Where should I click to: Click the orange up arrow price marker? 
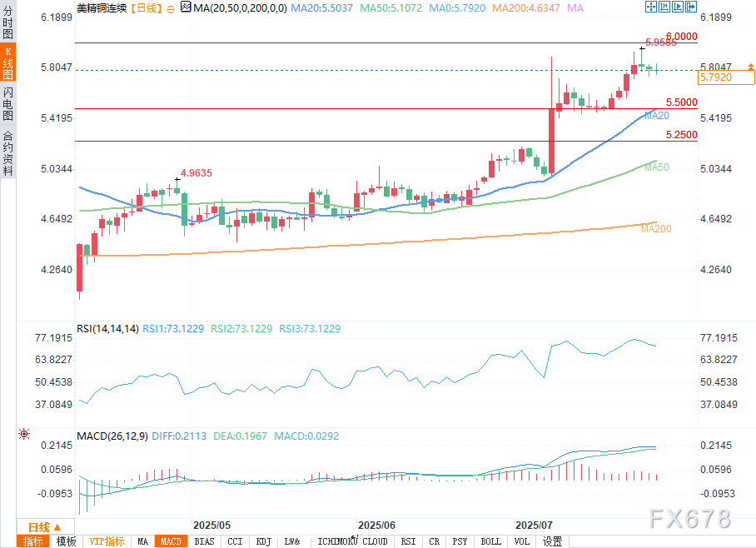751,67
